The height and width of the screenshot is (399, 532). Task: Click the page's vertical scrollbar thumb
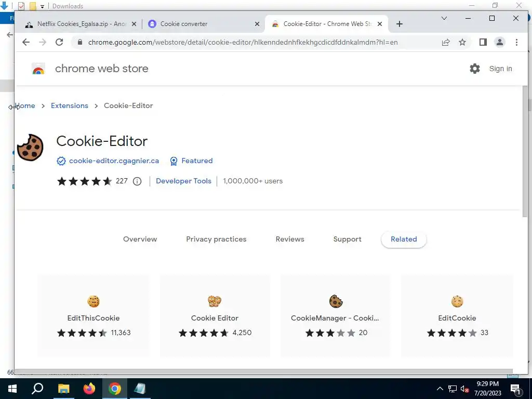[x=525, y=152]
